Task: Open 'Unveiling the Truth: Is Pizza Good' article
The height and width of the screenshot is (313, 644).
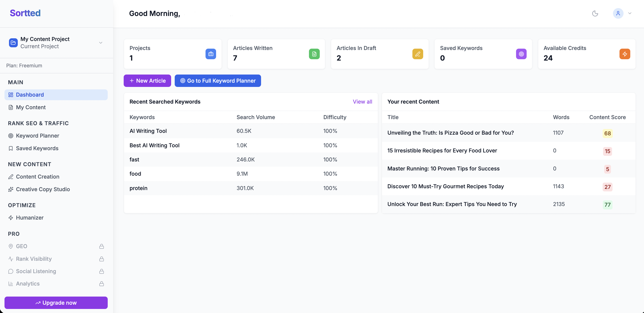Action: pos(450,133)
